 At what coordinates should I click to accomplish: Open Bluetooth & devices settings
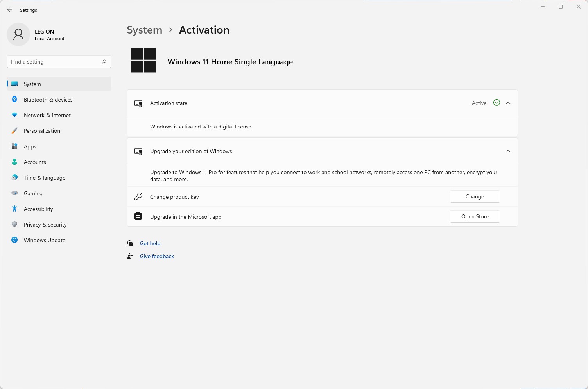[48, 100]
